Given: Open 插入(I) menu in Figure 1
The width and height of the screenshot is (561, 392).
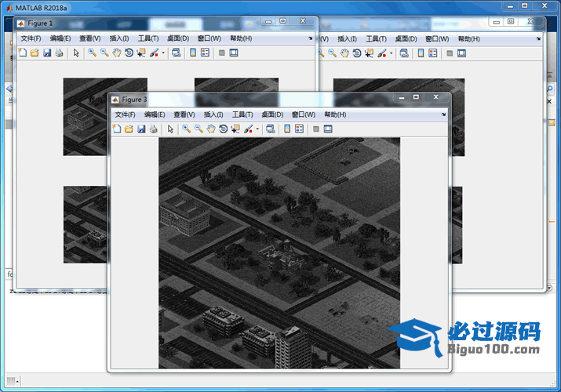Looking at the screenshot, I should (119, 38).
